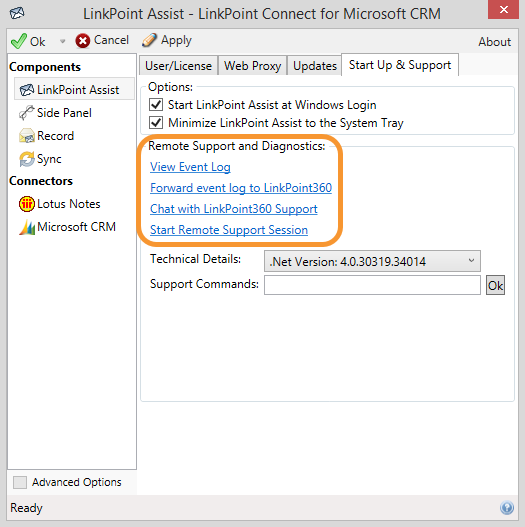
Task: Click the Support Commands input field
Action: tap(372, 285)
